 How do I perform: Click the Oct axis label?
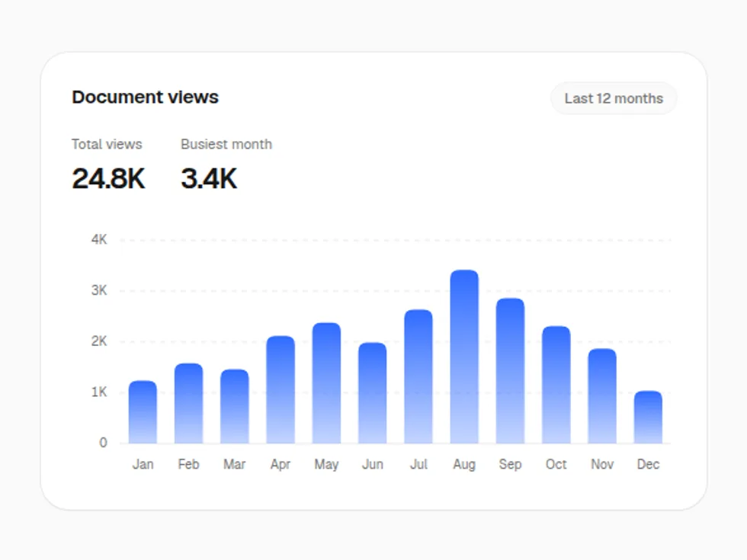556,464
